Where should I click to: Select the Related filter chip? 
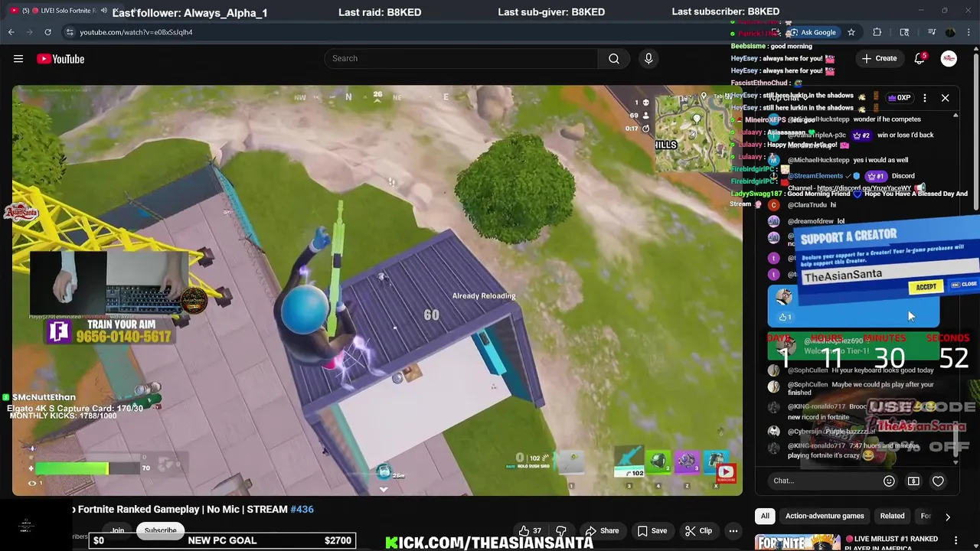[x=892, y=516]
